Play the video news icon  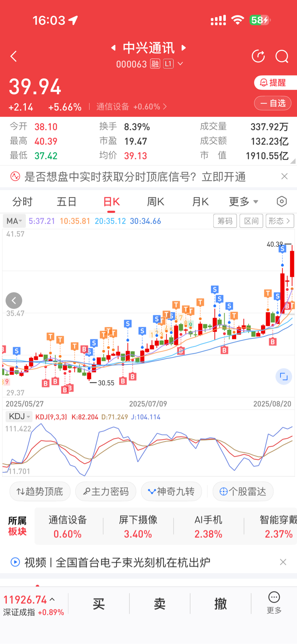pos(15,562)
